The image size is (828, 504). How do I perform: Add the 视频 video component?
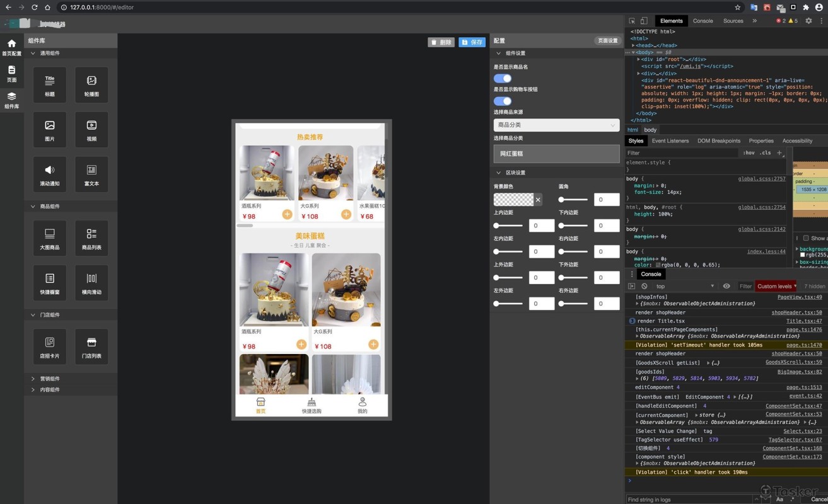pos(91,130)
